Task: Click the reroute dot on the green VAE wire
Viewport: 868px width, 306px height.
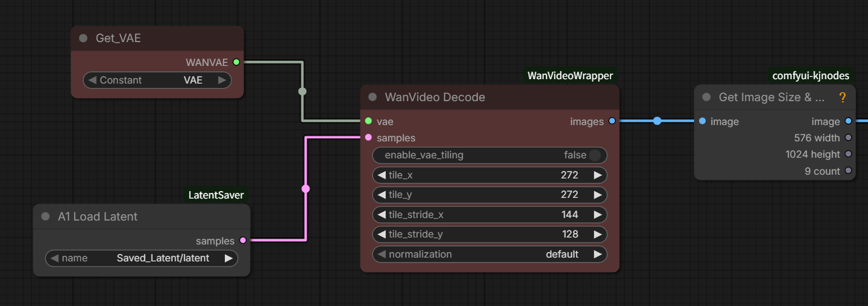Action: (302, 92)
